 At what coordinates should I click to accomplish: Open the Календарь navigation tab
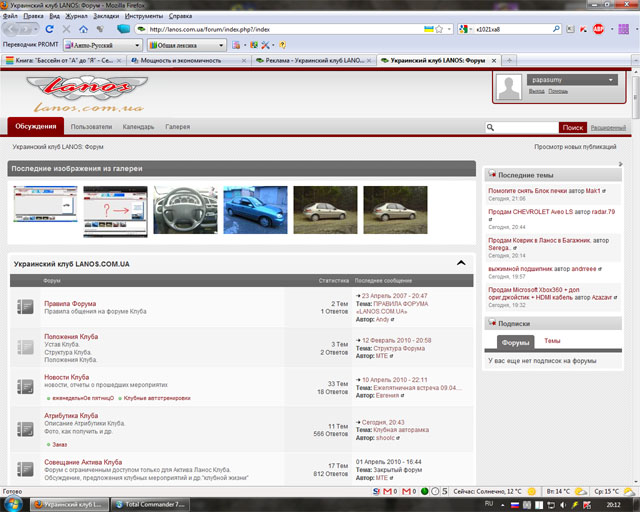point(138,127)
